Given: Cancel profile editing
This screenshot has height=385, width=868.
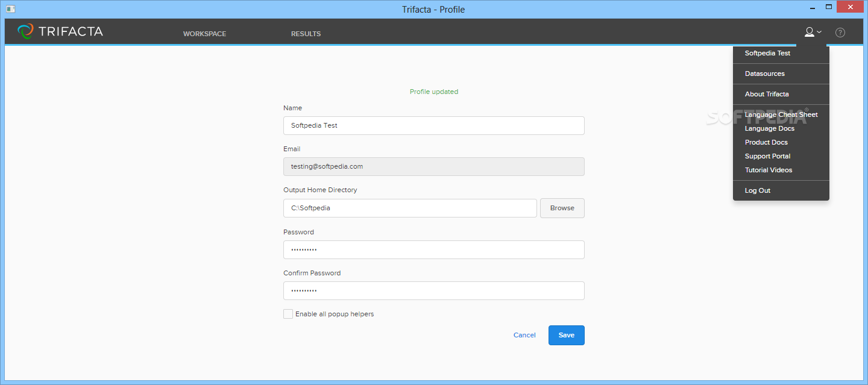Looking at the screenshot, I should (x=524, y=335).
